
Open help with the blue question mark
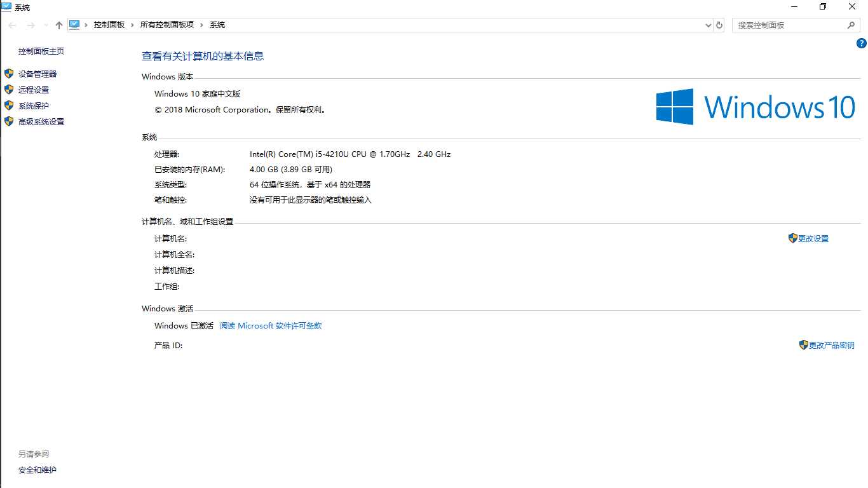pos(862,43)
